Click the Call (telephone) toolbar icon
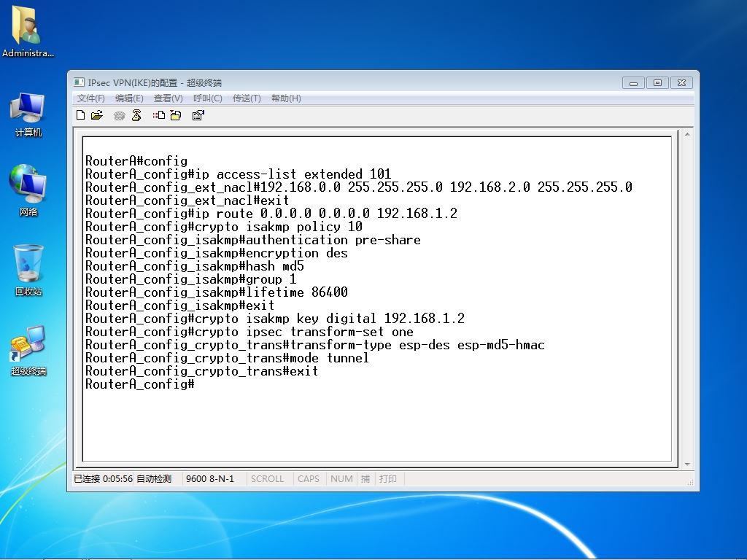 (119, 115)
